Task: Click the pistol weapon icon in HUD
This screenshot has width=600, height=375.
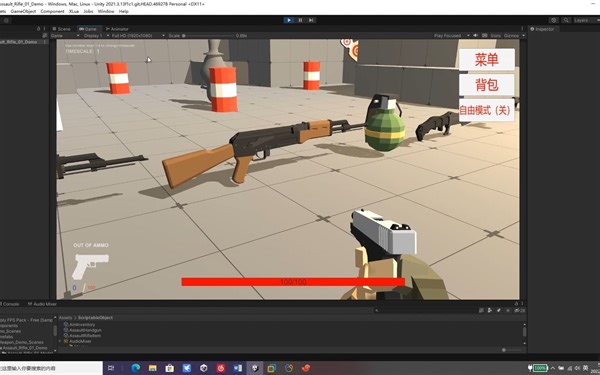Action: coord(90,266)
